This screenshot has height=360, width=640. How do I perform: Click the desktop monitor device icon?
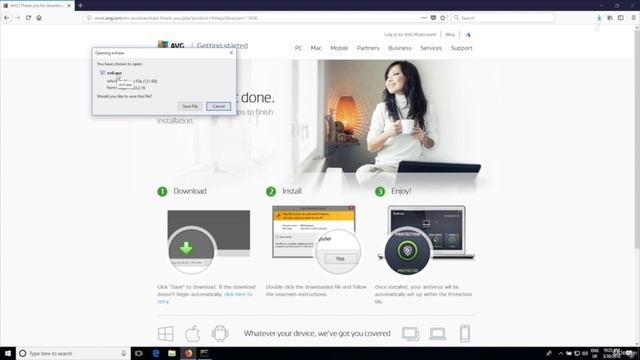point(410,334)
